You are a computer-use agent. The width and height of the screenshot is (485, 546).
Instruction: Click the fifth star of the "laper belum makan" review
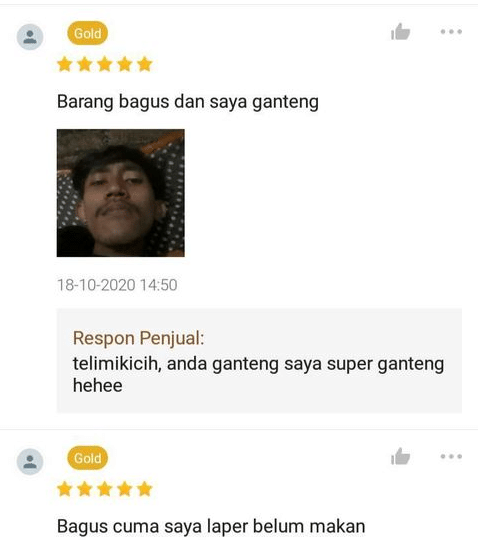tap(145, 489)
